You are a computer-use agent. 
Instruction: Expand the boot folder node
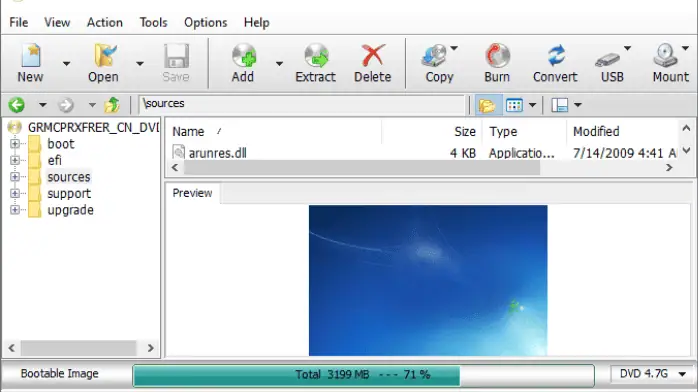(15, 144)
